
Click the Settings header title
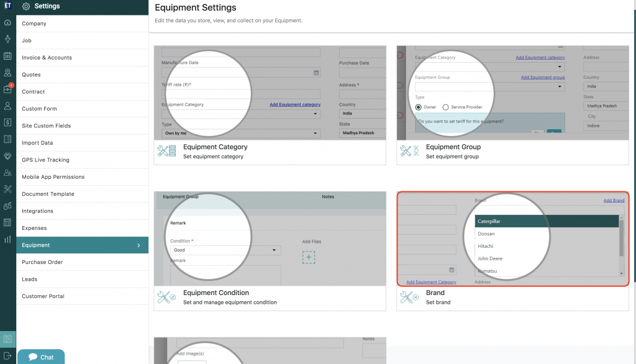47,6
